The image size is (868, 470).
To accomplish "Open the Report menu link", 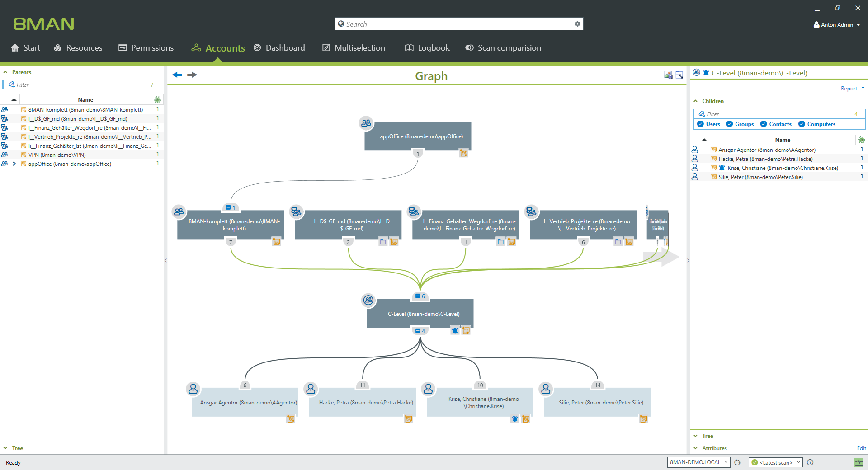I will pos(853,89).
